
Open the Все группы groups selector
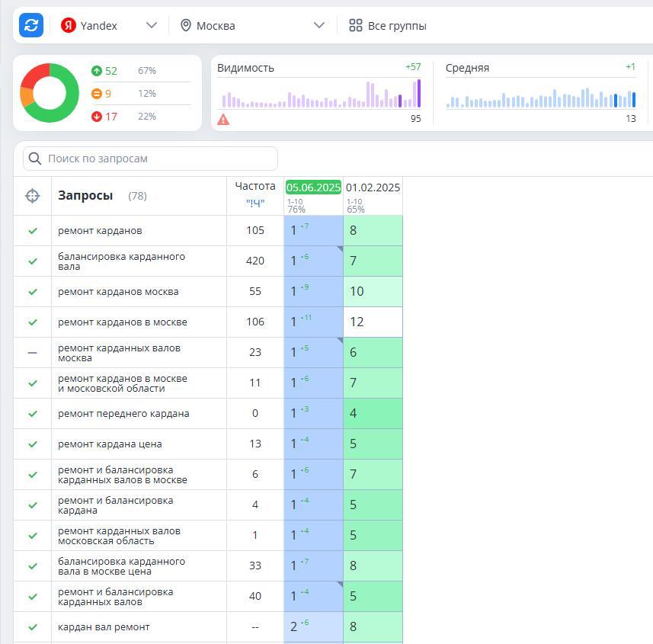pyautogui.click(x=388, y=25)
